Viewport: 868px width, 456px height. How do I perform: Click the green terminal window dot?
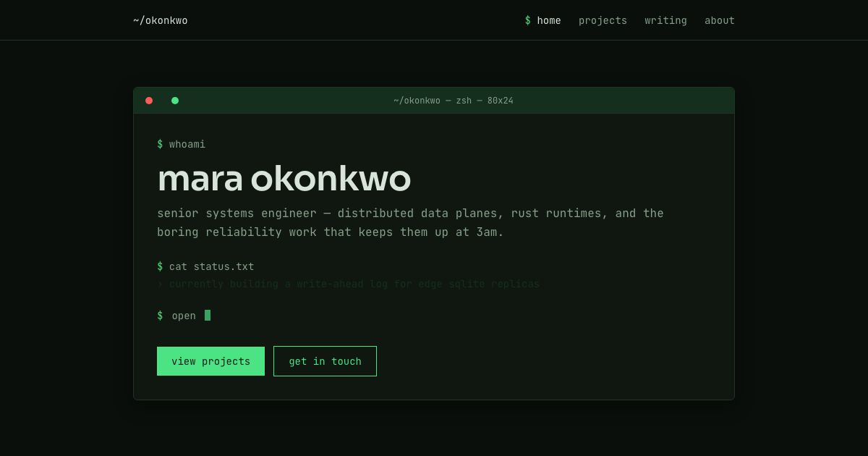pos(175,101)
